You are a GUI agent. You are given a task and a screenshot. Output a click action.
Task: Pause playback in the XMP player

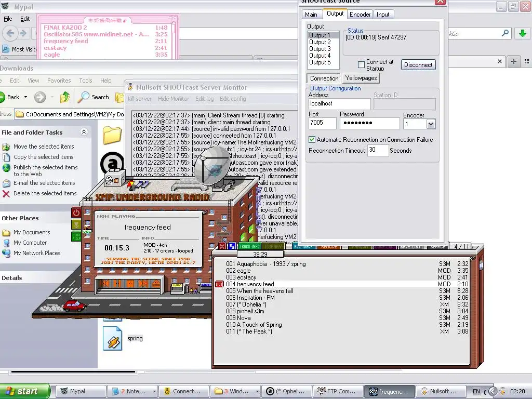pyautogui.click(x=117, y=284)
